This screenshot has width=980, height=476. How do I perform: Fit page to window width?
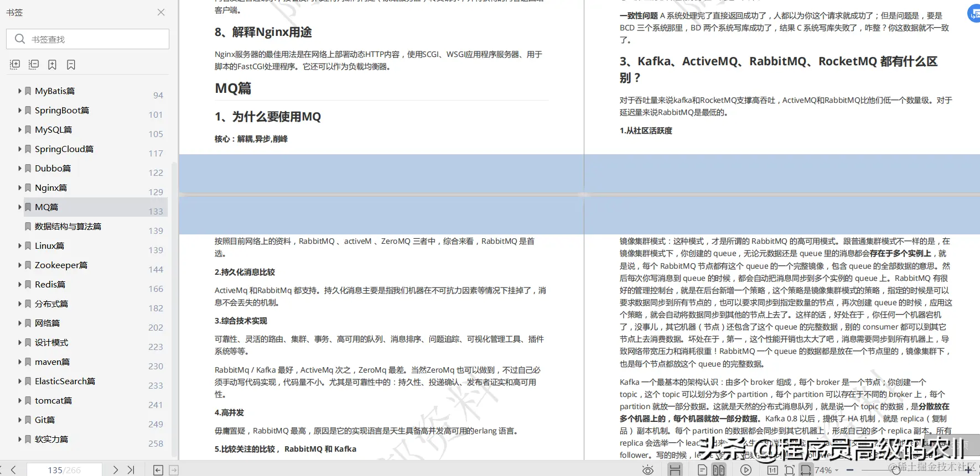[806, 470]
